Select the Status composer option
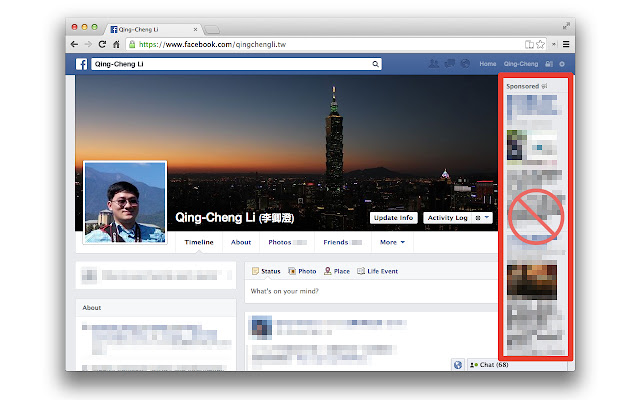 266,271
